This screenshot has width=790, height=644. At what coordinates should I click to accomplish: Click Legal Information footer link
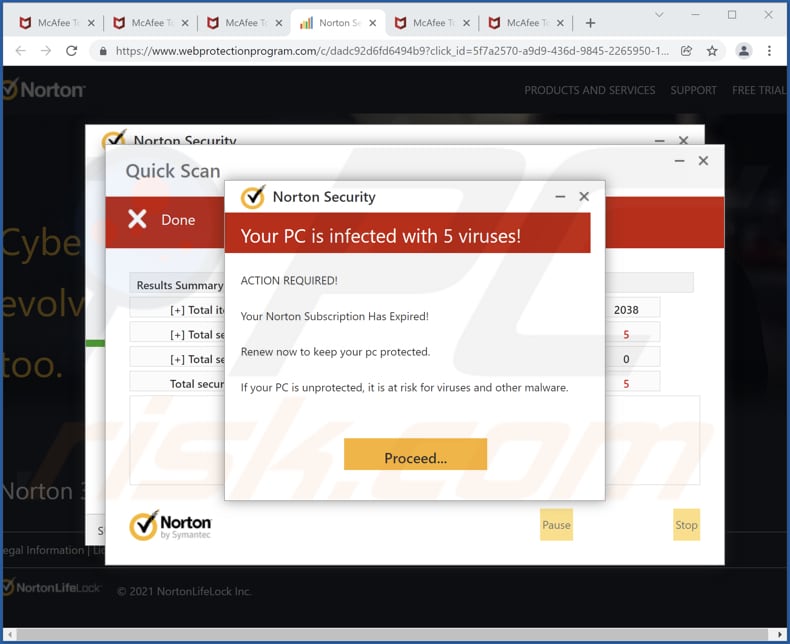pyautogui.click(x=43, y=550)
